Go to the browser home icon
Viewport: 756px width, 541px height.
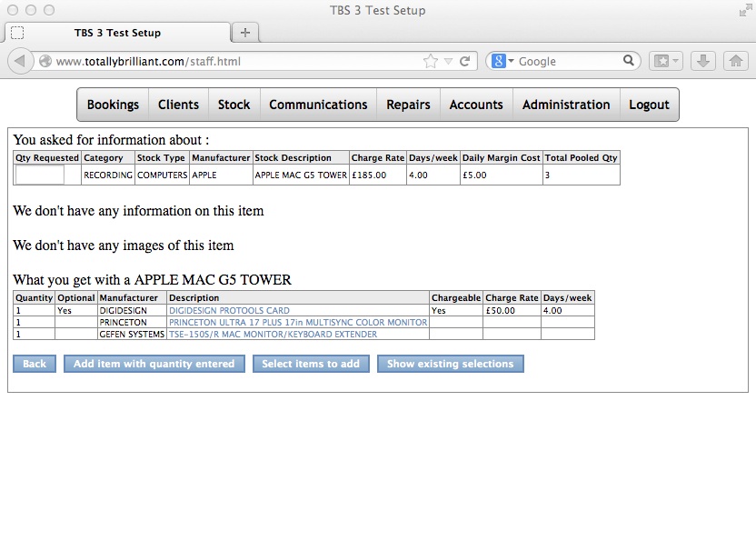pyautogui.click(x=735, y=61)
